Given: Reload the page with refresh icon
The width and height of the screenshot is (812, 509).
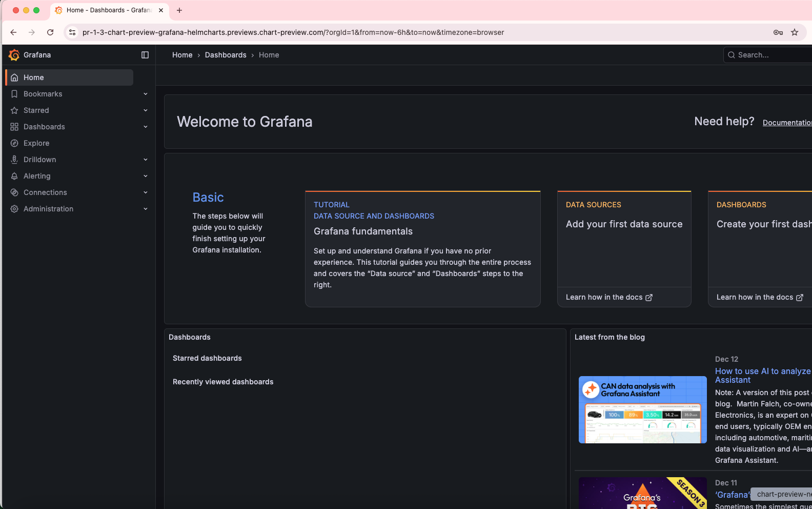Looking at the screenshot, I should pos(50,32).
